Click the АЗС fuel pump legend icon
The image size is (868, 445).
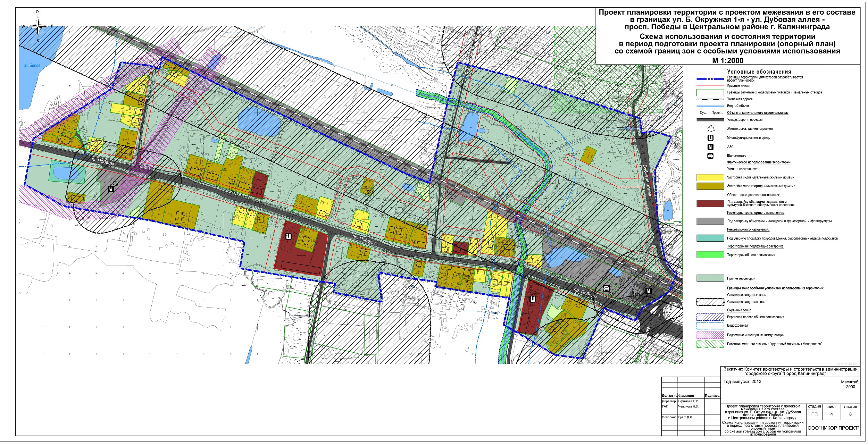(x=710, y=147)
